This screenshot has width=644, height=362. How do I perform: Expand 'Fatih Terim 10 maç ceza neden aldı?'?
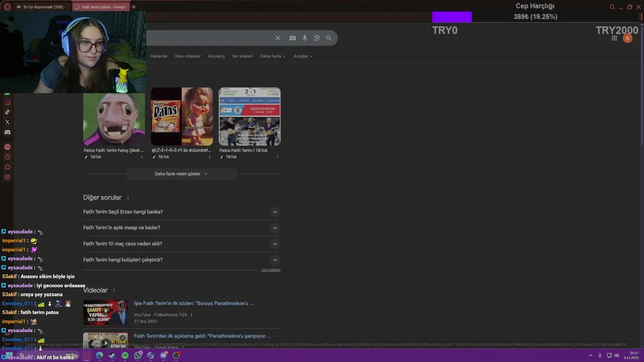pos(182,244)
